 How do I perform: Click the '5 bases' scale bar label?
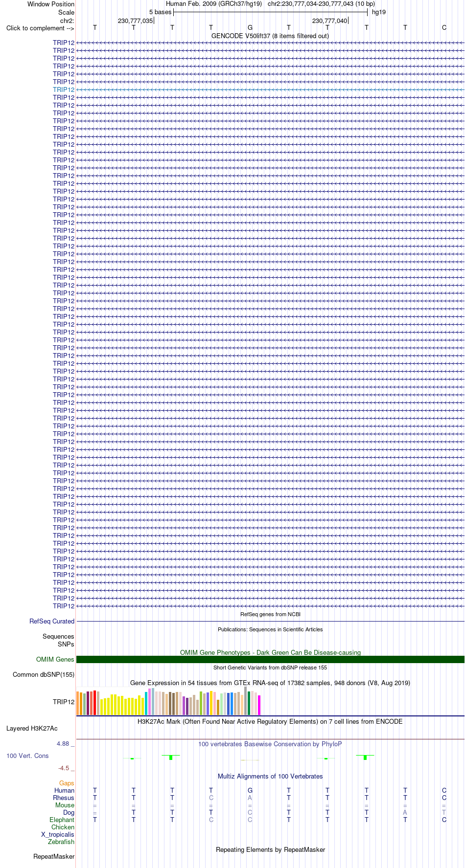click(161, 12)
